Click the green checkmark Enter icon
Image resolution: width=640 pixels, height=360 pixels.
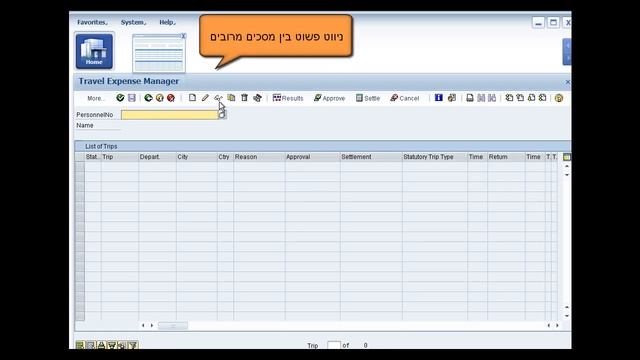click(x=120, y=98)
